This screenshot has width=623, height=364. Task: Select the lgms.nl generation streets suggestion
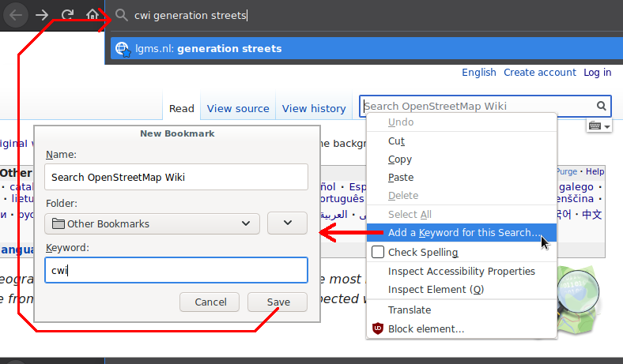tap(229, 48)
